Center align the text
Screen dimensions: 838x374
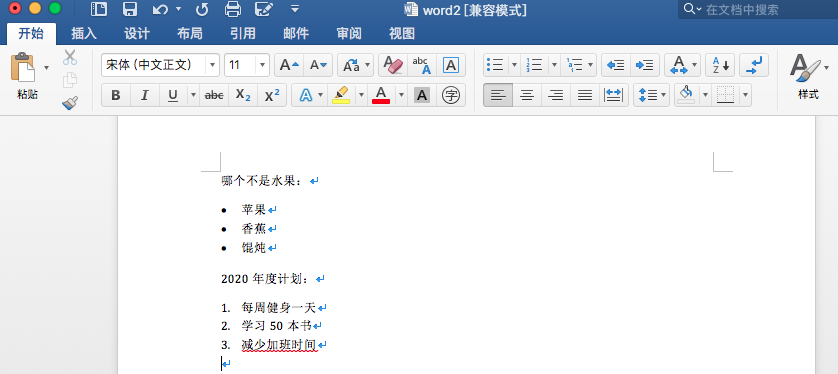click(x=527, y=95)
